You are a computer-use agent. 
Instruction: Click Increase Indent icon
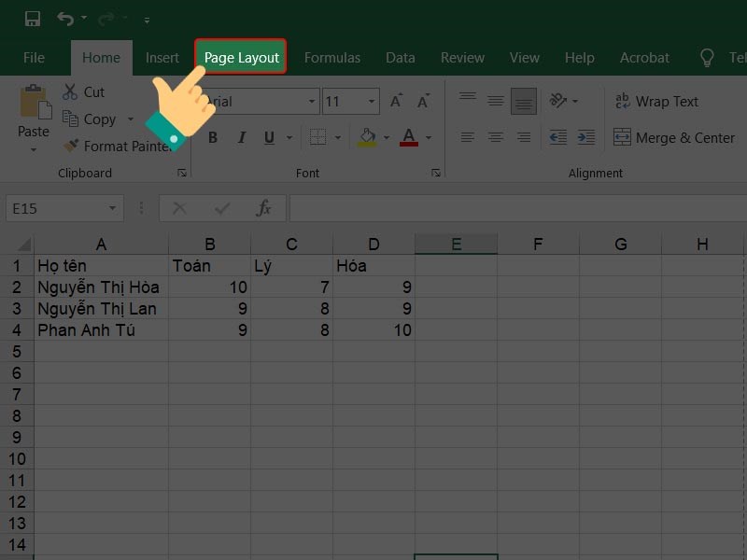pyautogui.click(x=586, y=137)
